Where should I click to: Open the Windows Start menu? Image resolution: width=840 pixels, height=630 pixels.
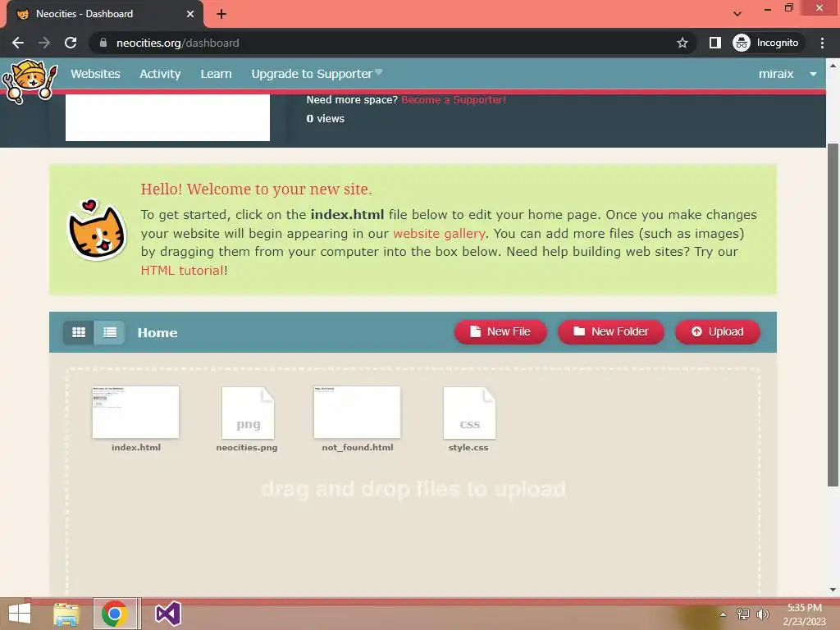pyautogui.click(x=20, y=614)
